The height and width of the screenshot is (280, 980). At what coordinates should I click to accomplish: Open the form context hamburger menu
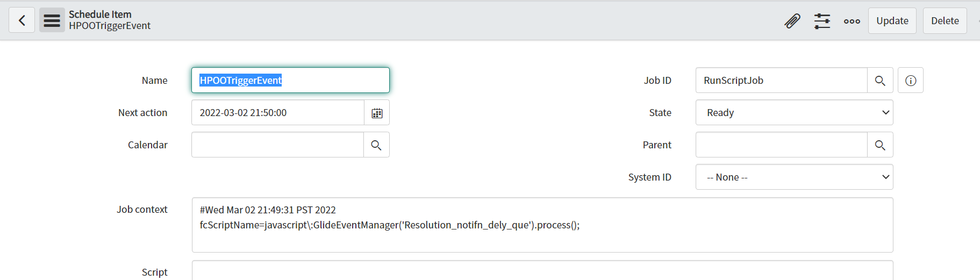pyautogui.click(x=52, y=20)
